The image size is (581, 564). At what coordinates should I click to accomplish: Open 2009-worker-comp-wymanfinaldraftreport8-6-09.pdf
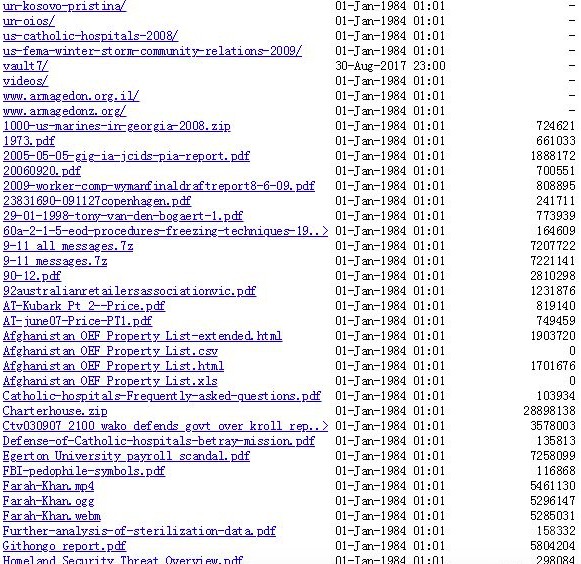[159, 186]
